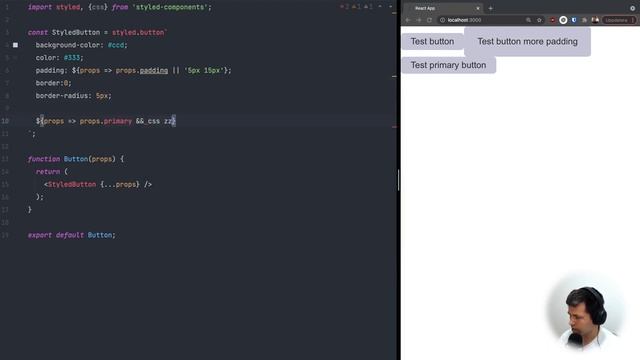The height and width of the screenshot is (360, 640).
Task: Click the 'border:0;' line
Action: 53,83
